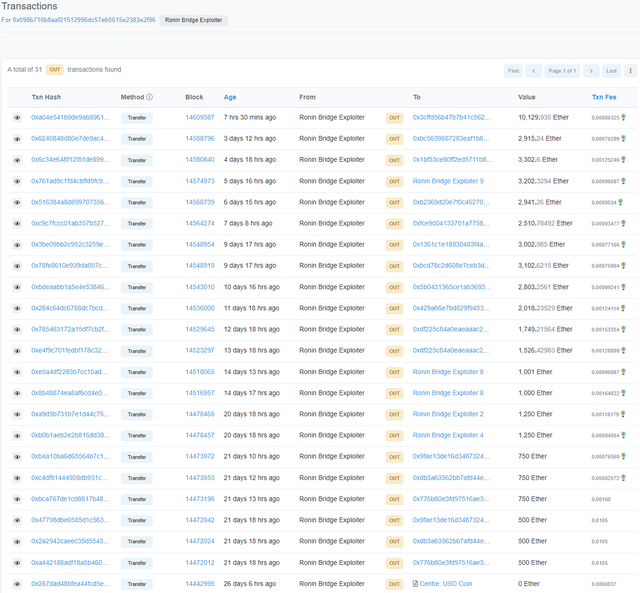Click OUT filter badge in transactions summary
Viewport: 640px width, 593px height.
pos(54,70)
